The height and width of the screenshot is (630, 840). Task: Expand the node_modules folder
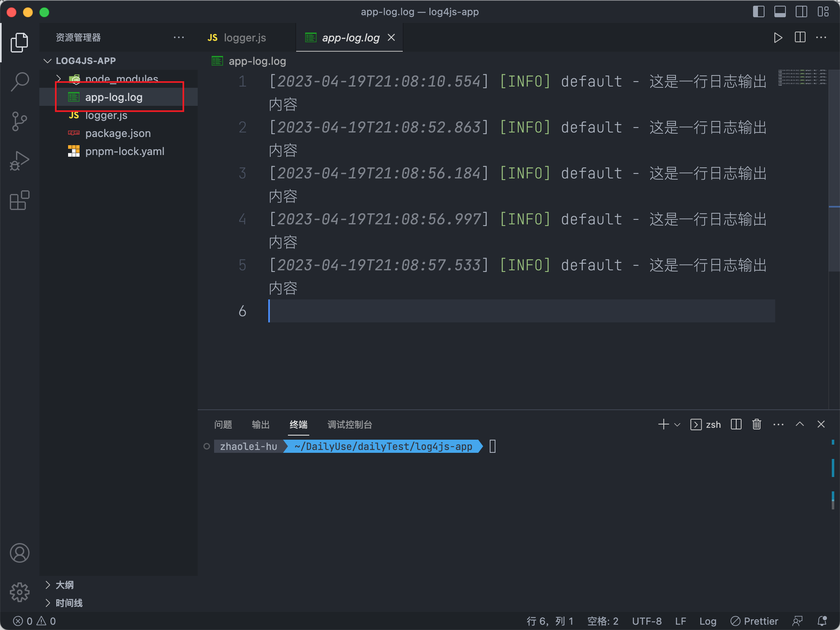point(59,78)
